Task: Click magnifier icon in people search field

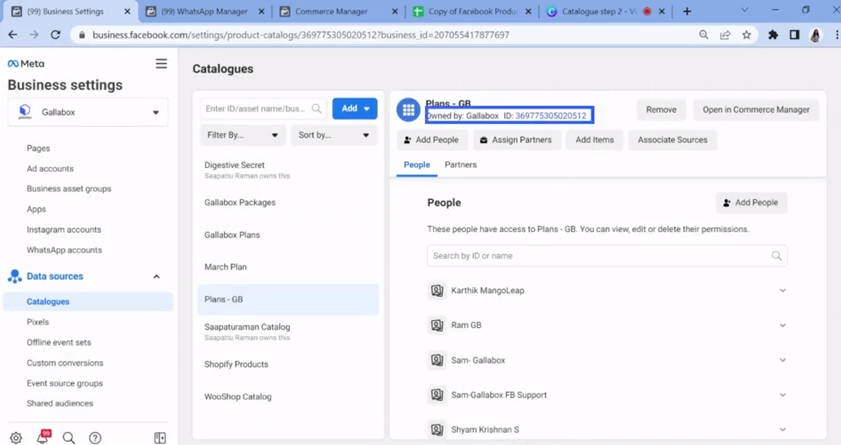Action: (776, 256)
